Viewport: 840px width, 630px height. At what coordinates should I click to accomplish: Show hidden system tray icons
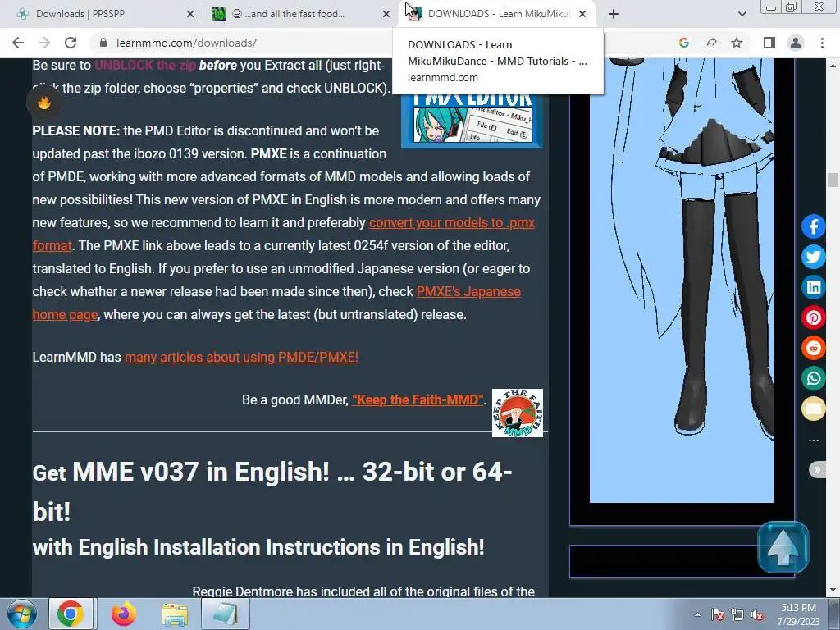[697, 614]
